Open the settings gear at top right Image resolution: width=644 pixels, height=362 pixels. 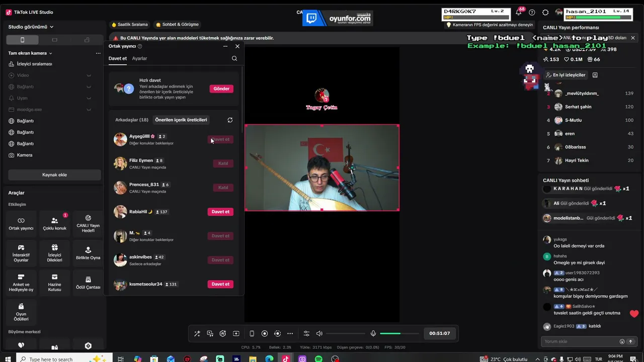545,12
